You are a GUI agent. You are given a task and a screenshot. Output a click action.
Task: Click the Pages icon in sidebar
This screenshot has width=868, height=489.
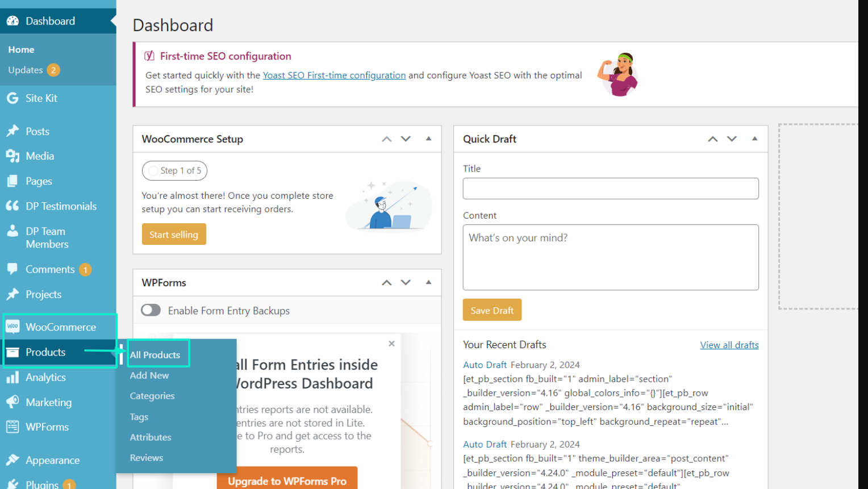12,181
